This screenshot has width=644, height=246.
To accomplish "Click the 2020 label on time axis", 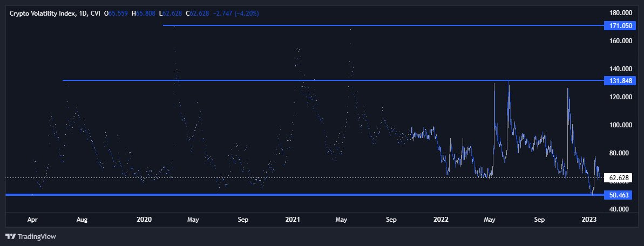I will coord(144,220).
